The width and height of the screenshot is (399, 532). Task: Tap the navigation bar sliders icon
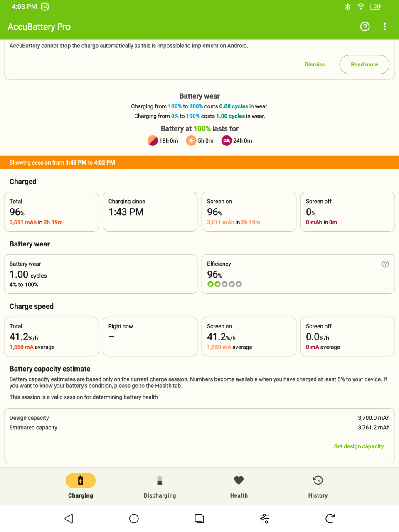tap(265, 518)
